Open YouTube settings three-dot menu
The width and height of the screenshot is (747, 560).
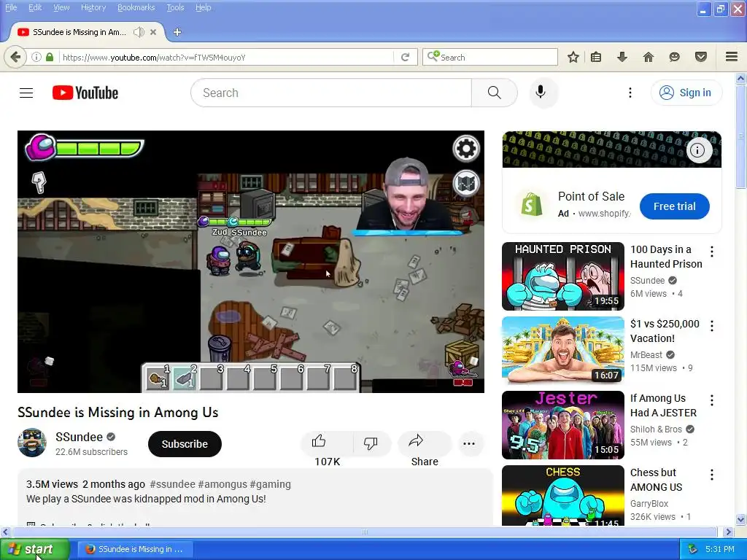[x=630, y=93]
